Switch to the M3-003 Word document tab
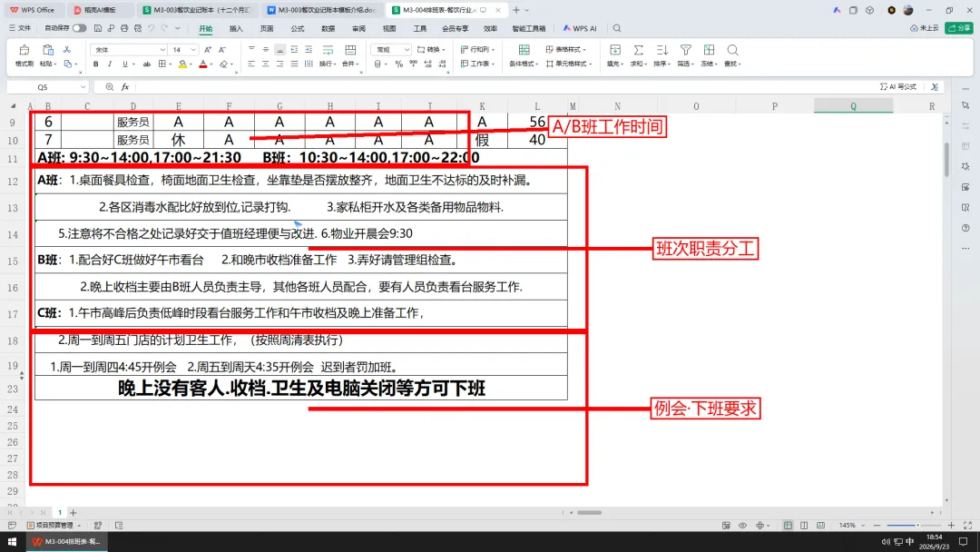The height and width of the screenshot is (552, 980). [321, 10]
